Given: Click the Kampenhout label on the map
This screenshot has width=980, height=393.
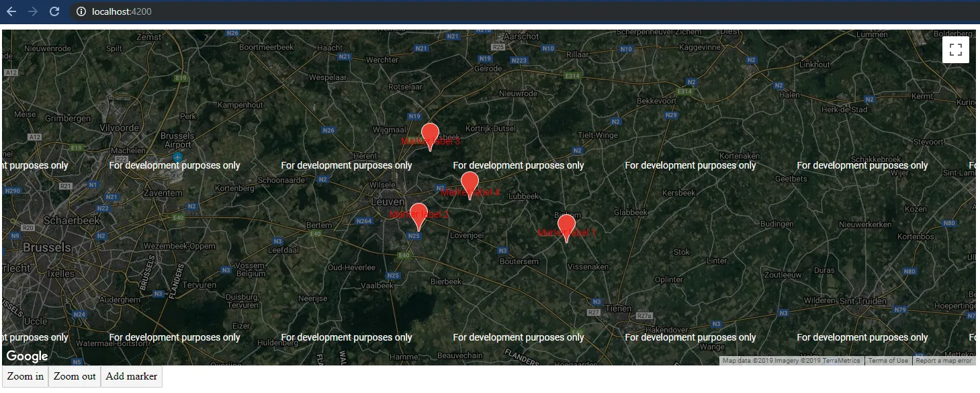Looking at the screenshot, I should (x=240, y=105).
